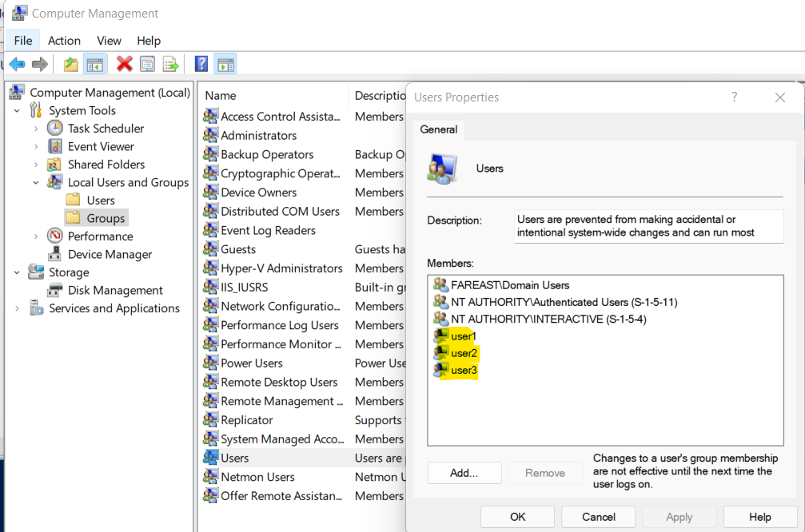Image resolution: width=805 pixels, height=532 pixels.
Task: Click the Storage icon in tree
Action: click(x=35, y=272)
